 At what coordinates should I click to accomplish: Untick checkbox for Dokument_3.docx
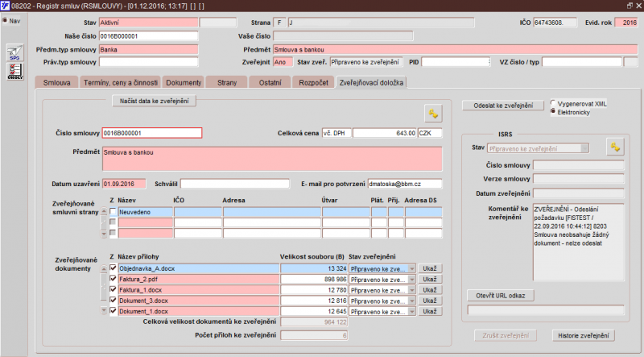pos(113,301)
